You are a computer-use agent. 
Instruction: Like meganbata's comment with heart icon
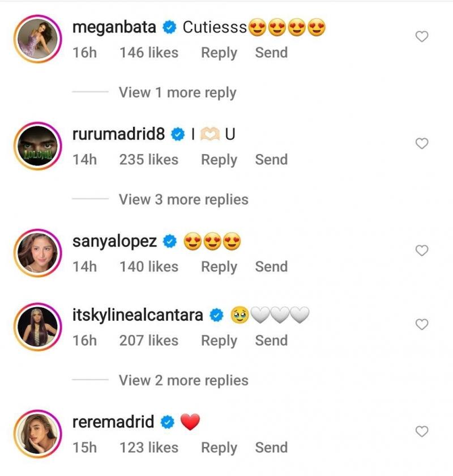coord(422,37)
